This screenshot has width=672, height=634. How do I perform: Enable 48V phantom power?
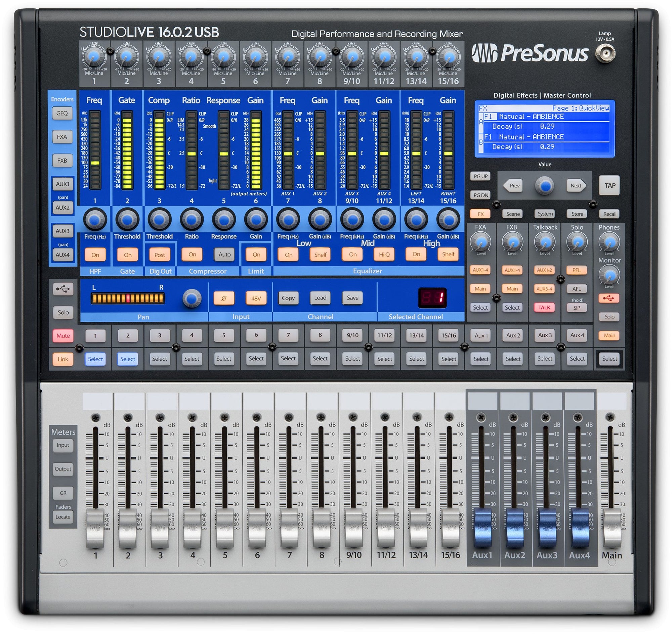(256, 298)
